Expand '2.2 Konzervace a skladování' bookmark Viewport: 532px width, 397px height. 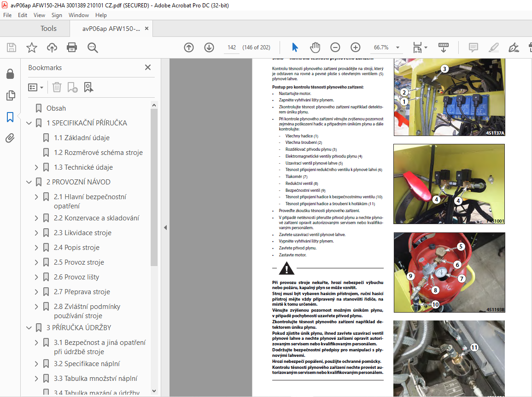(x=36, y=219)
